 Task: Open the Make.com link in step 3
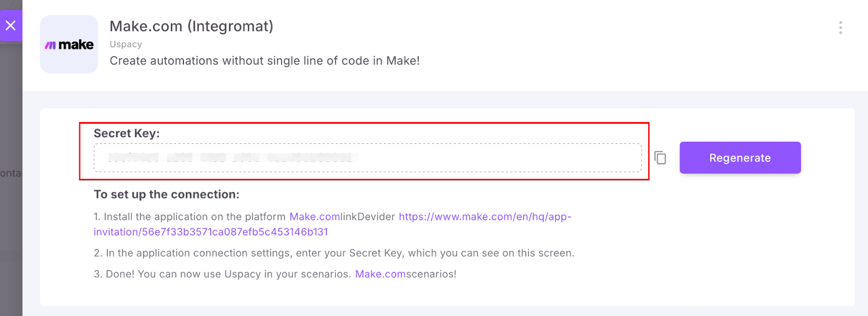coord(380,274)
